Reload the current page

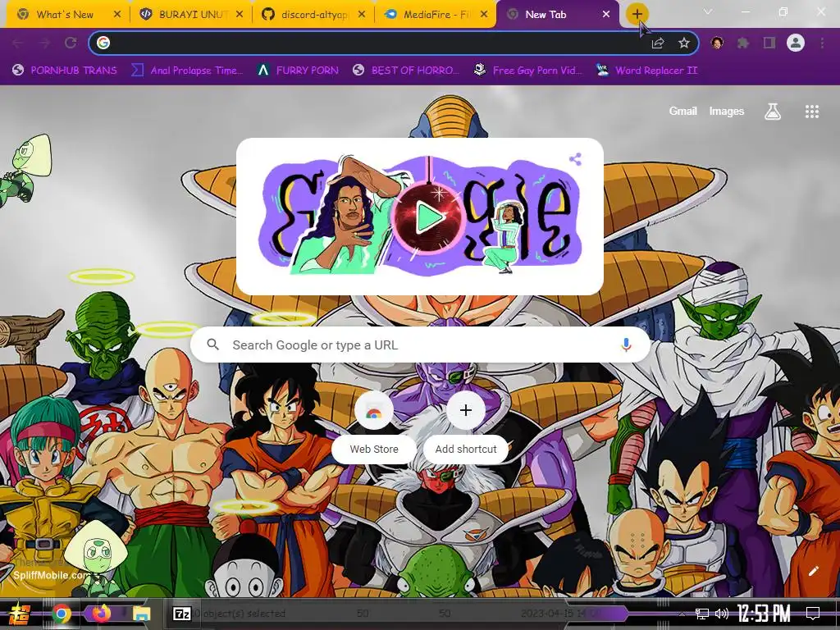(x=71, y=43)
